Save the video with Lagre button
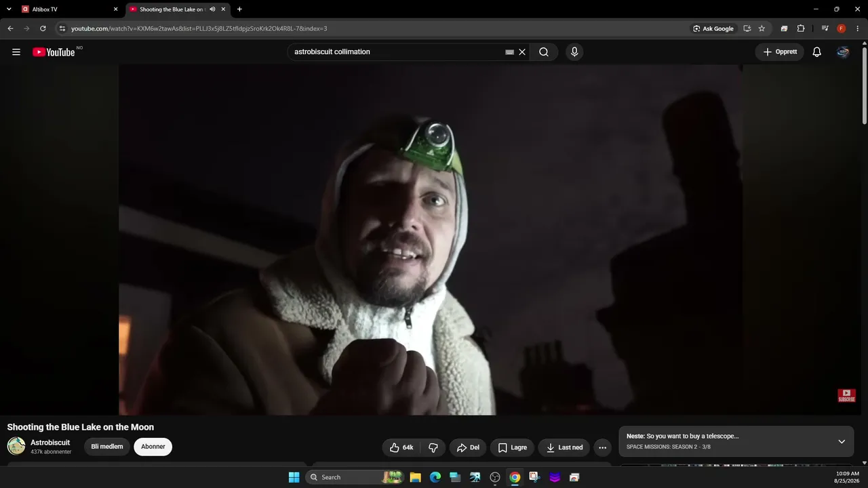Screen dimensions: 868x488 (x=513, y=447)
